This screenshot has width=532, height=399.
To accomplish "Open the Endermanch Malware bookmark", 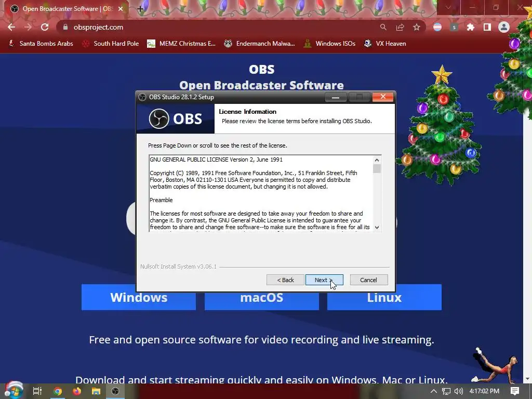I will [260, 44].
